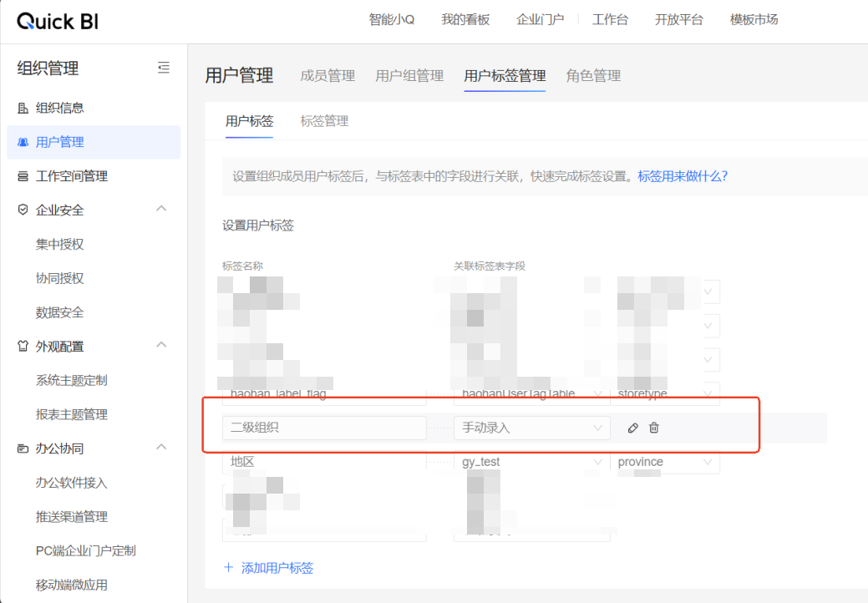Screen dimensions: 868x603
Task: Delete the 二级组织 tag with trash icon
Action: pyautogui.click(x=654, y=428)
